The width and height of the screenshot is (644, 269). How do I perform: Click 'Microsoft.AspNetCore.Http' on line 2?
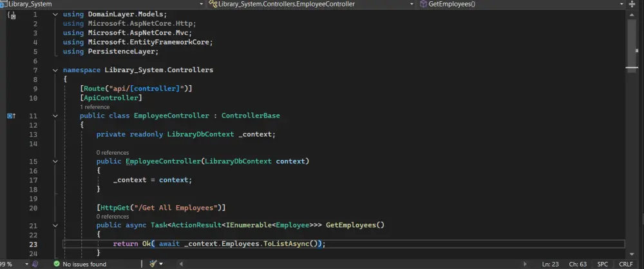tap(142, 23)
